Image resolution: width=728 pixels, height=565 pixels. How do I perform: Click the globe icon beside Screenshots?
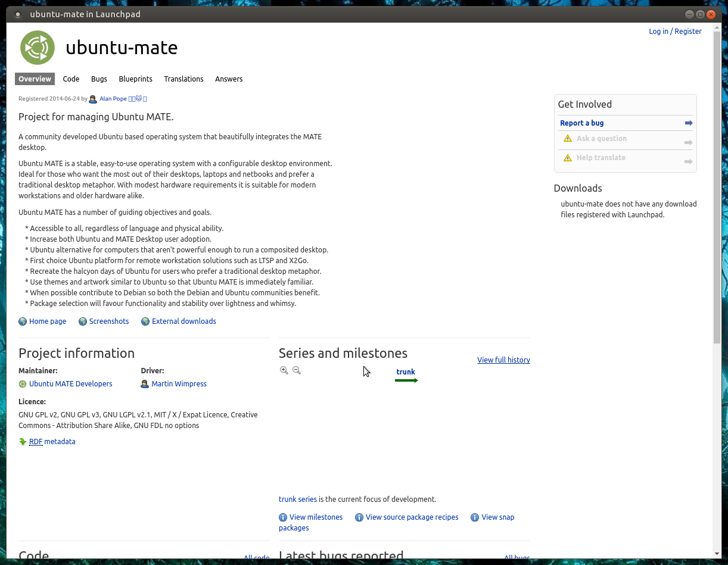(x=83, y=321)
